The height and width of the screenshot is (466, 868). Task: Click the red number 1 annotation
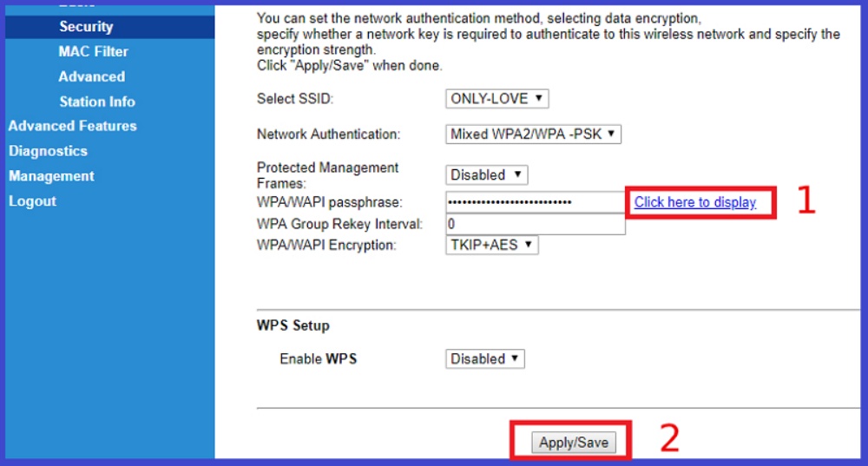click(x=806, y=200)
